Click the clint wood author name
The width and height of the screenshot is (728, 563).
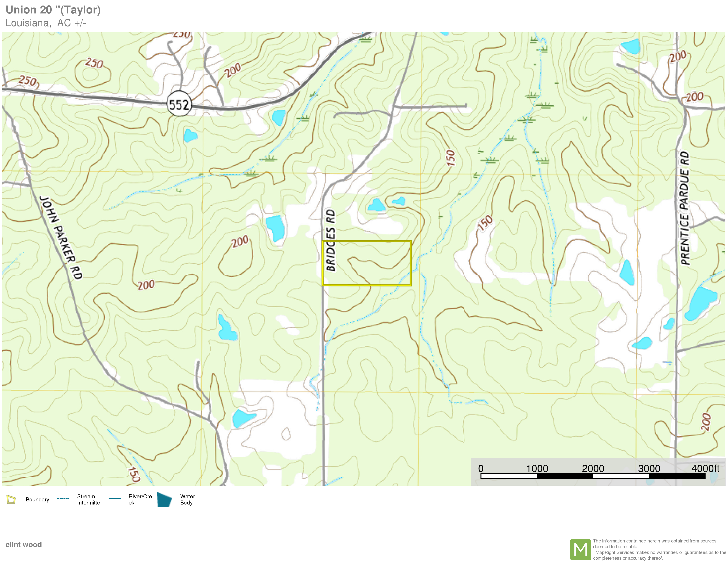(x=23, y=545)
